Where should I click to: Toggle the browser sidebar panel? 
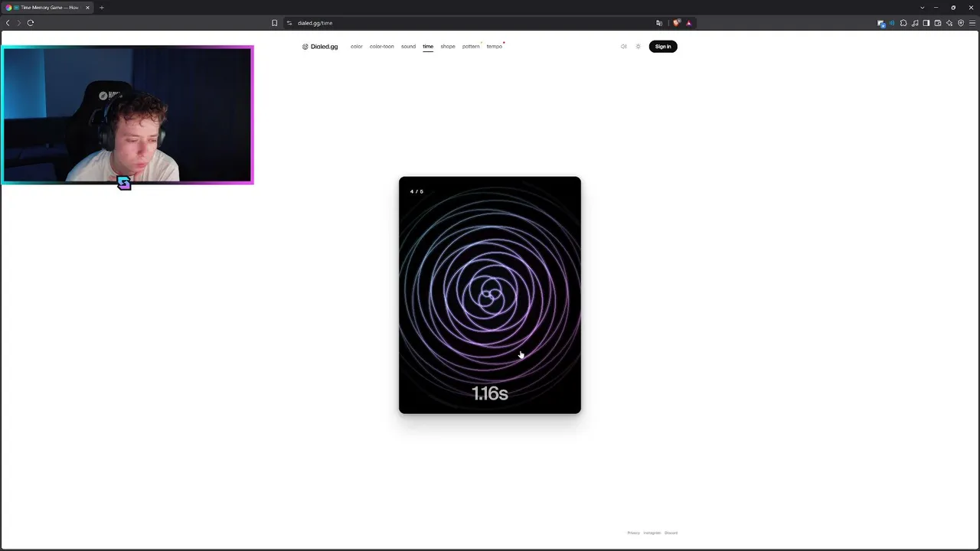(926, 23)
